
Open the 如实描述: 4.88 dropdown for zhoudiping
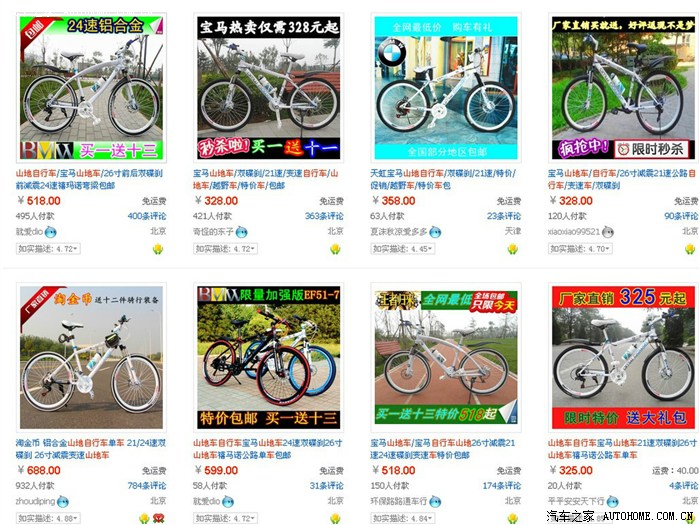pos(48,518)
